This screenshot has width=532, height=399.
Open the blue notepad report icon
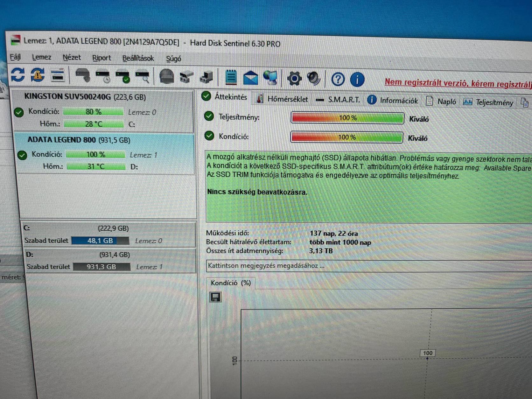pyautogui.click(x=231, y=77)
